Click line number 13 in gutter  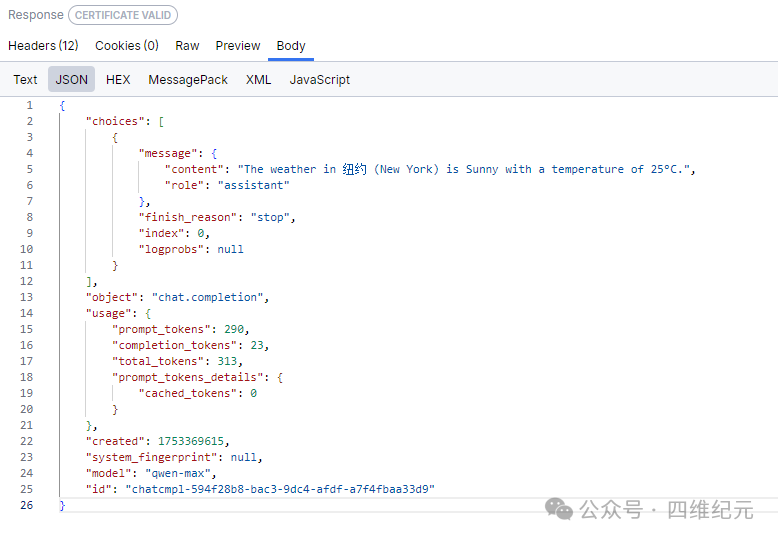pyautogui.click(x=26, y=297)
